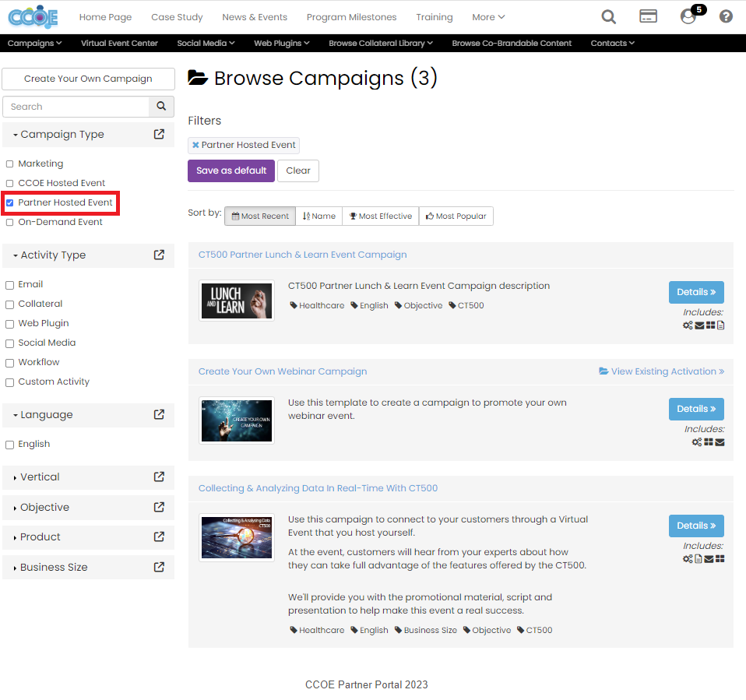Viewport: 746px width, 700px height.
Task: Check the On-Demand Event checkbox
Action: (9, 222)
